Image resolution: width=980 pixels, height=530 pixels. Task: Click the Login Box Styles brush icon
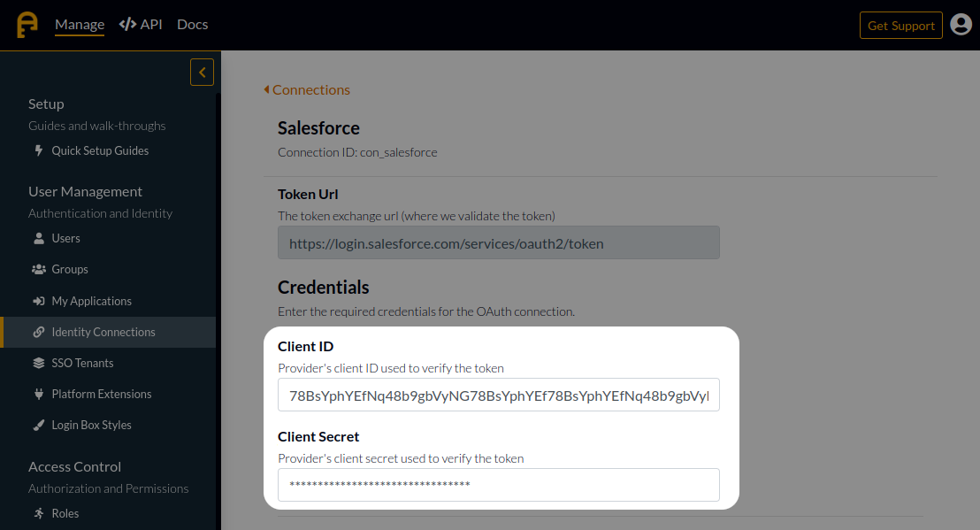coord(39,425)
